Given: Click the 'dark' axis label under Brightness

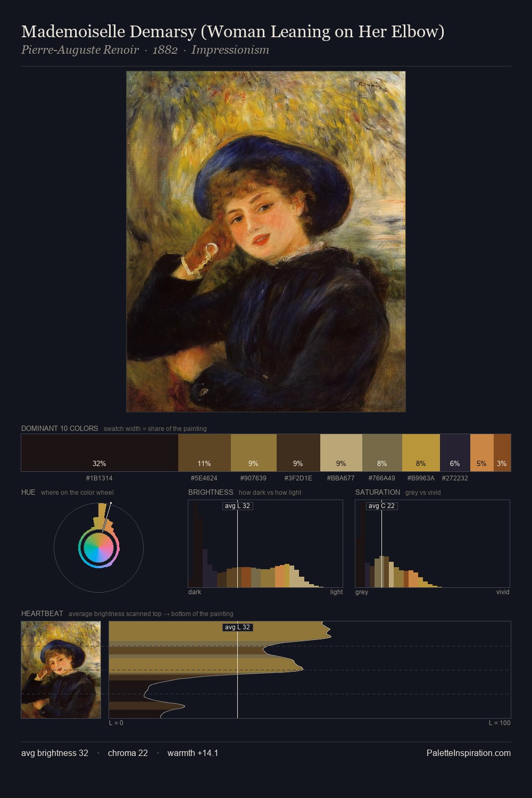Looking at the screenshot, I should pos(195,592).
